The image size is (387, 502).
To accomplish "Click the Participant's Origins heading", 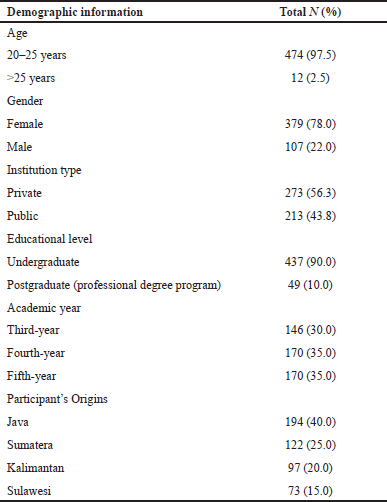I will coord(57,399).
